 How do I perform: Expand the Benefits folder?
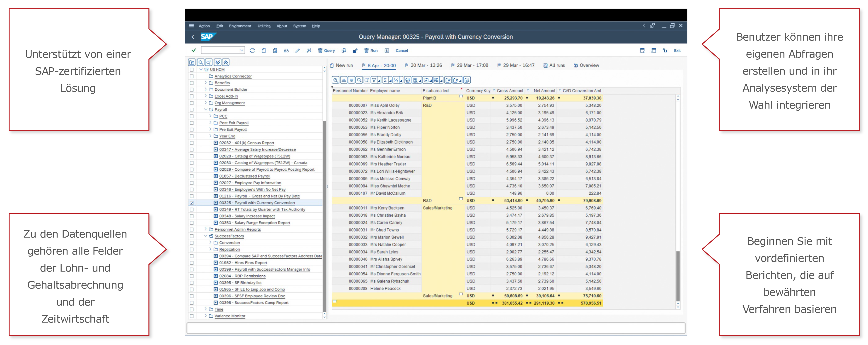[206, 83]
